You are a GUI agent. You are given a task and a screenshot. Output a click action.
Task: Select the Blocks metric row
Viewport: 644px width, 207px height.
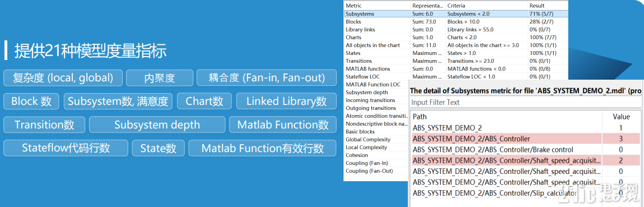(456, 21)
